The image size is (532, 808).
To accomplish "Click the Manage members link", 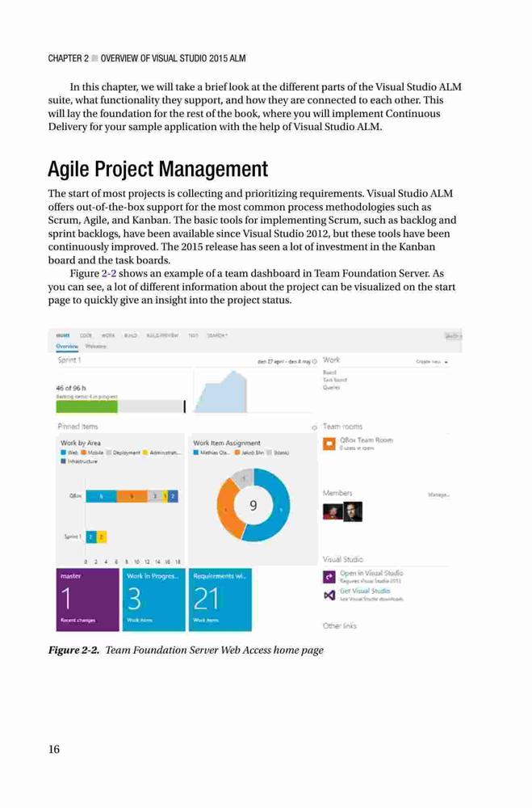I will [x=438, y=494].
